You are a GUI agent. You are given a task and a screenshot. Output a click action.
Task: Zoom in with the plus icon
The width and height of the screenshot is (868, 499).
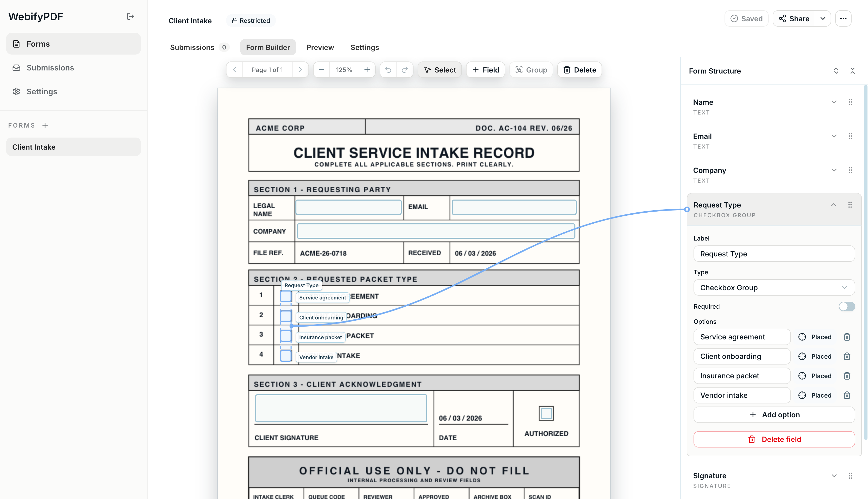(367, 70)
